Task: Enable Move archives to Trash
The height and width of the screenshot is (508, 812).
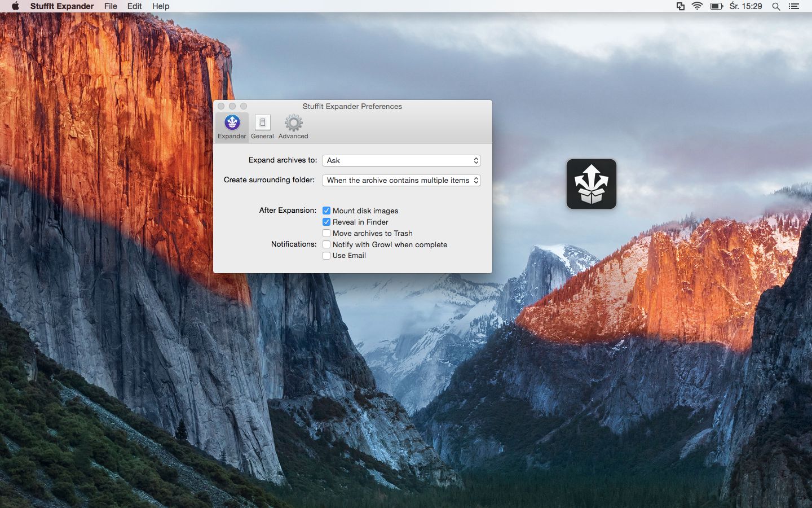Action: point(326,233)
